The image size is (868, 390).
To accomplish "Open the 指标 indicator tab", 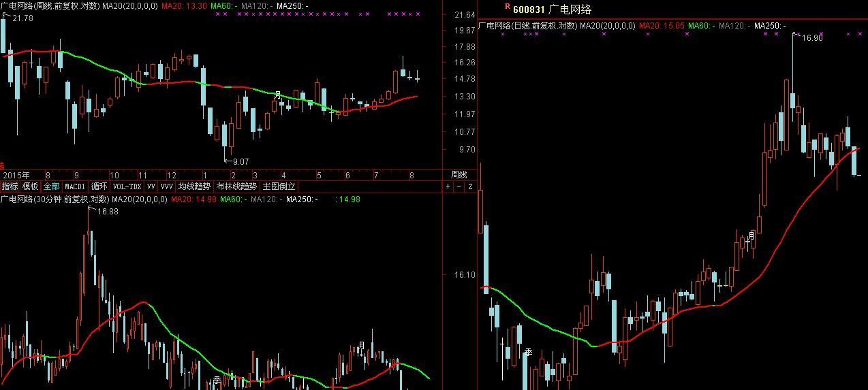I will [x=10, y=186].
